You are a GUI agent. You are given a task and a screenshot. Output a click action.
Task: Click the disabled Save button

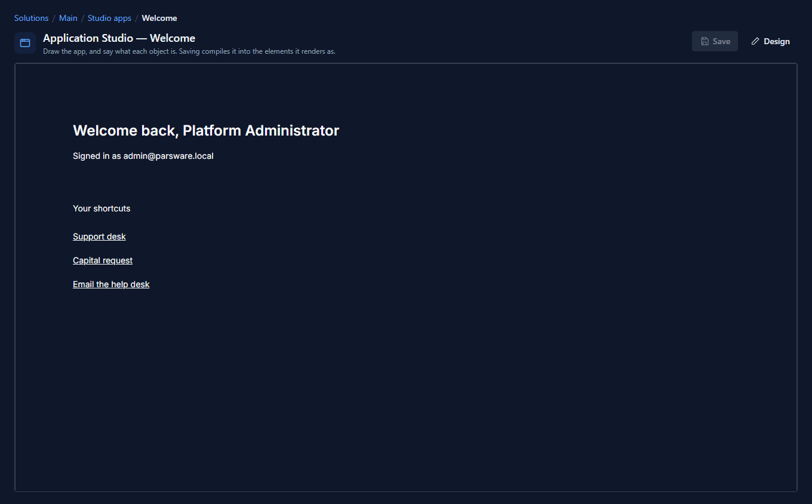pyautogui.click(x=715, y=41)
